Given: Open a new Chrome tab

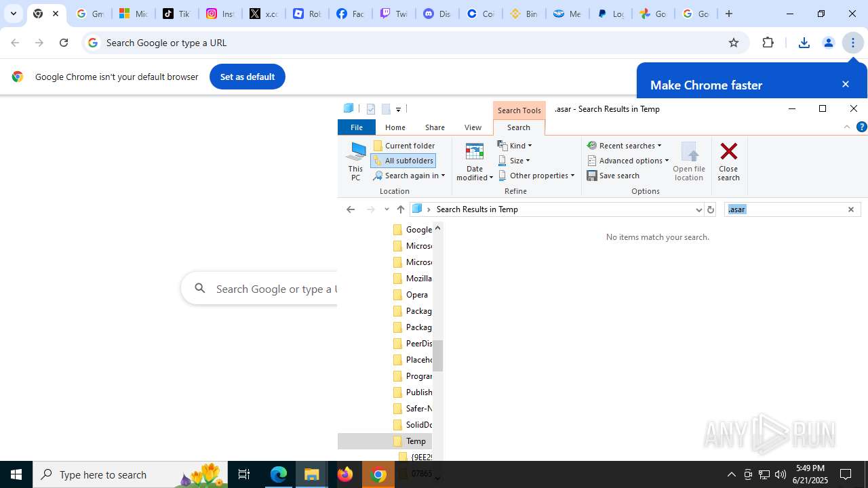Looking at the screenshot, I should [x=729, y=14].
